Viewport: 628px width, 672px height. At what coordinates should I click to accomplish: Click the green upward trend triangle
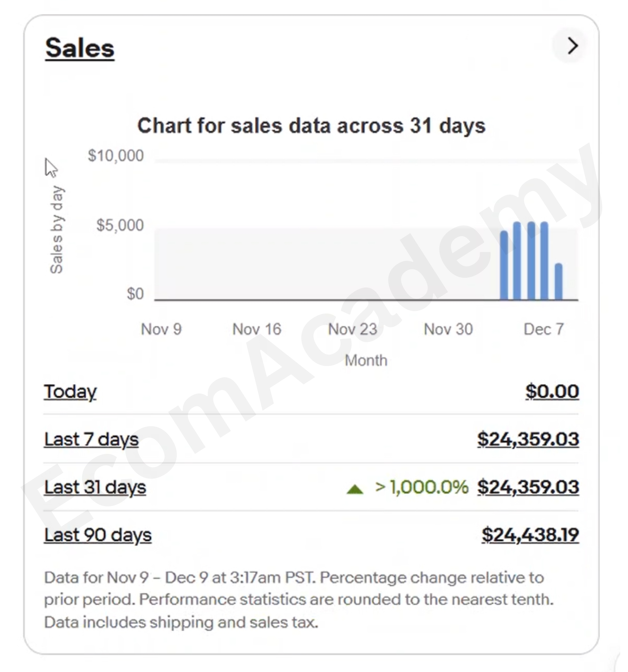point(355,489)
